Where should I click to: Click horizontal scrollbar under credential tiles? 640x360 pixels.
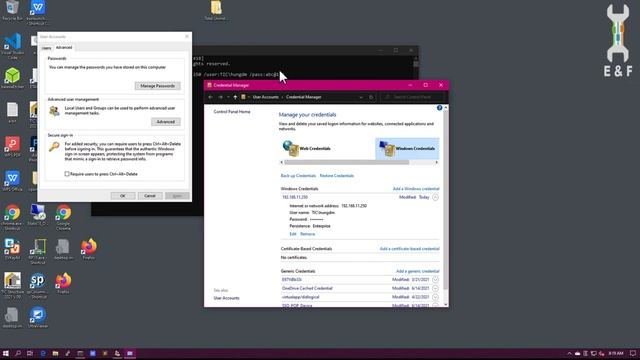(x=347, y=162)
